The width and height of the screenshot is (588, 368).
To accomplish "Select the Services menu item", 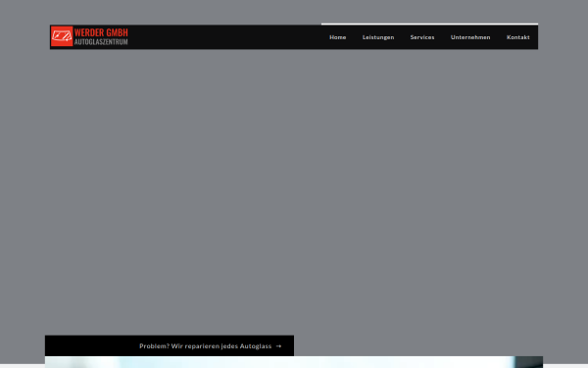I will tap(422, 37).
